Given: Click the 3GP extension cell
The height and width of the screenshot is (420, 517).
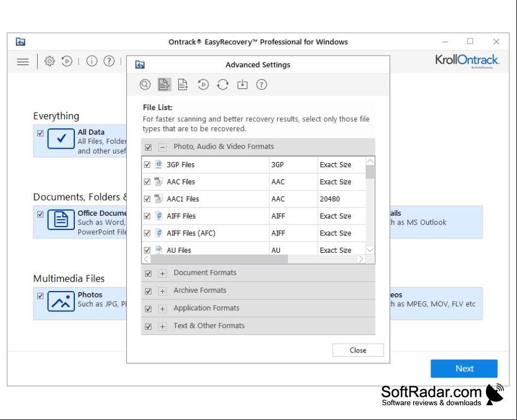Looking at the screenshot, I should (x=277, y=165).
